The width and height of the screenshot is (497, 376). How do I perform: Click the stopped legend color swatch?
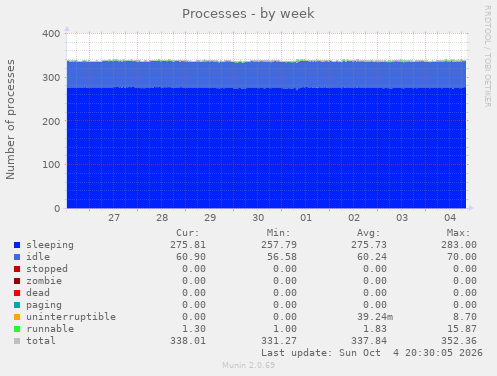tap(17, 269)
